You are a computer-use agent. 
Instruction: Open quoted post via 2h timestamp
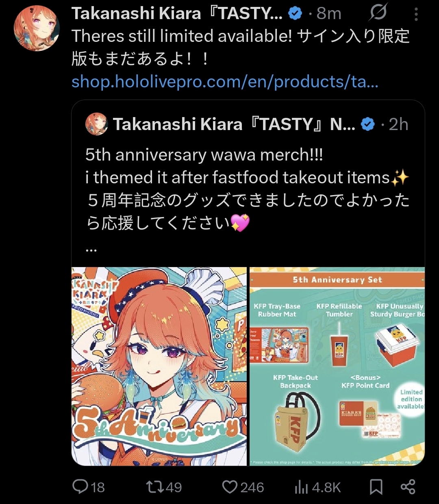[x=398, y=124]
